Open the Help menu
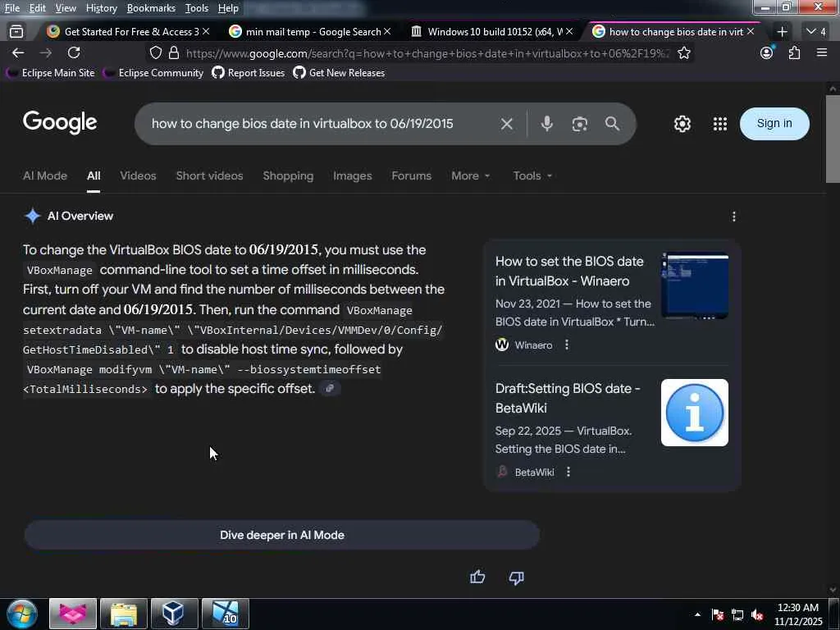This screenshot has width=840, height=630. [x=228, y=8]
